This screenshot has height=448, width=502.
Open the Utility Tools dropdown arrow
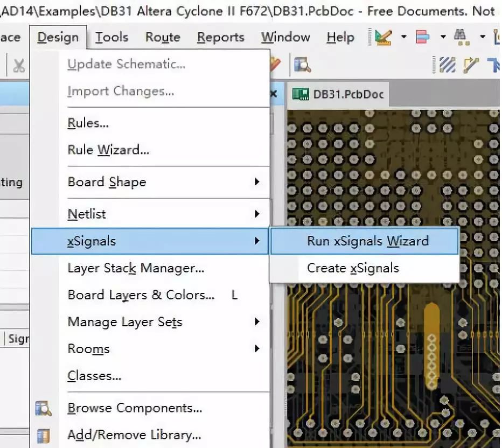click(404, 37)
